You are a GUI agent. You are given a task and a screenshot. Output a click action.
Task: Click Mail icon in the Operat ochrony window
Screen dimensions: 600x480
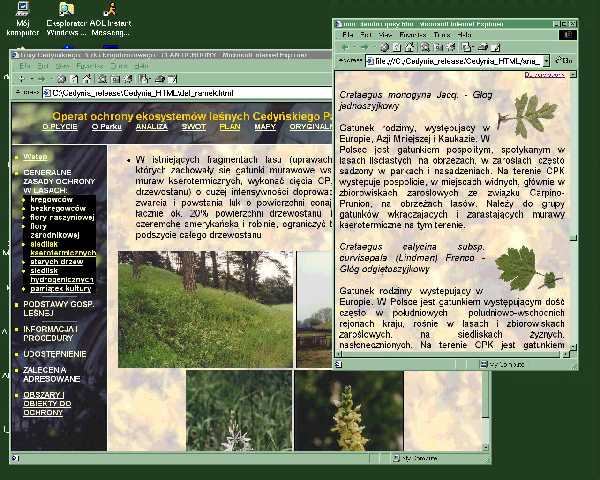pyautogui.click(x=144, y=79)
